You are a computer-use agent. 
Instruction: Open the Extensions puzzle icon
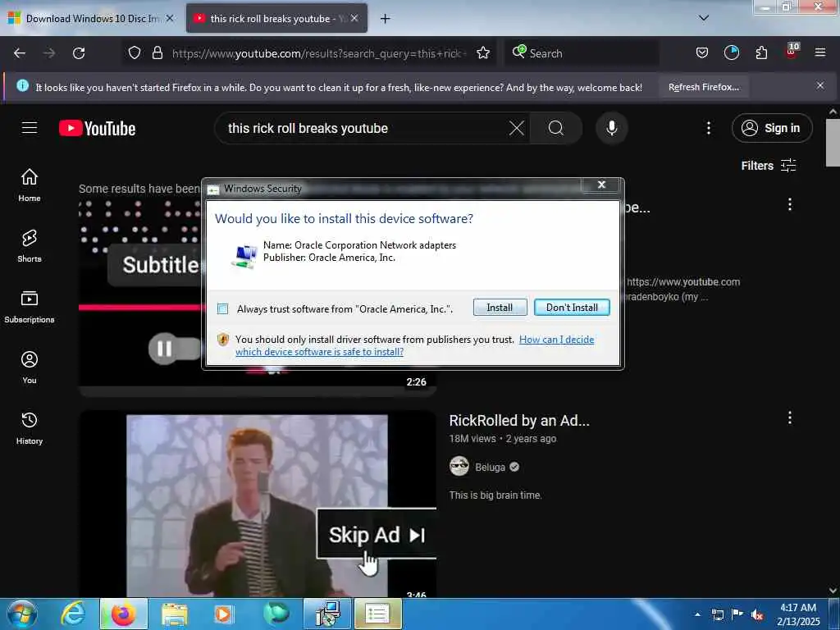click(x=761, y=52)
